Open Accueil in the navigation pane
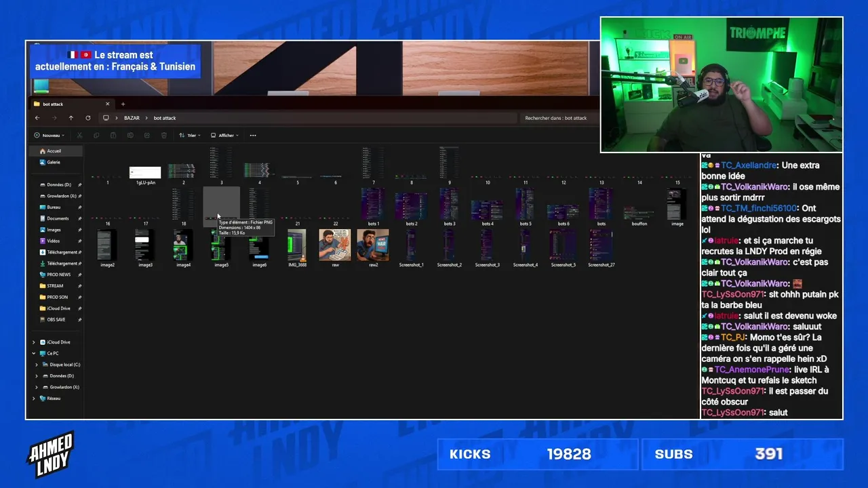Screen dimensions: 868x488 (56, 151)
